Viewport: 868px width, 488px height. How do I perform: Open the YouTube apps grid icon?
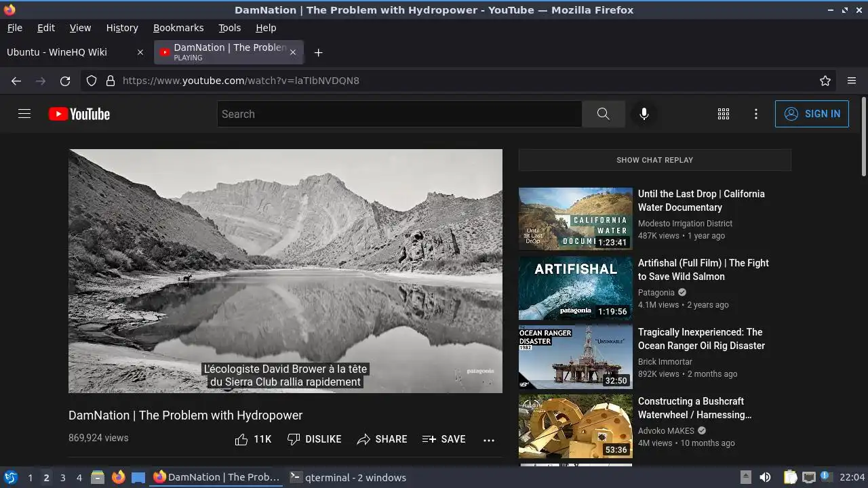(724, 114)
